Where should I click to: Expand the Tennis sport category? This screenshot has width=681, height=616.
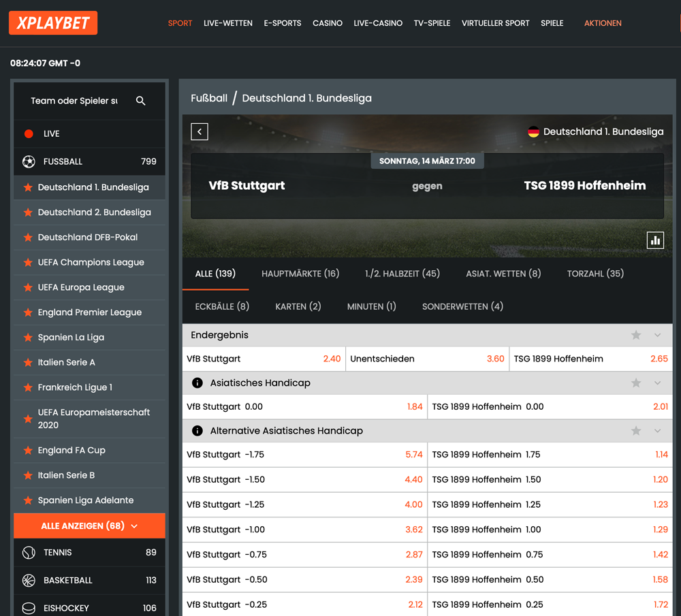[x=89, y=553]
